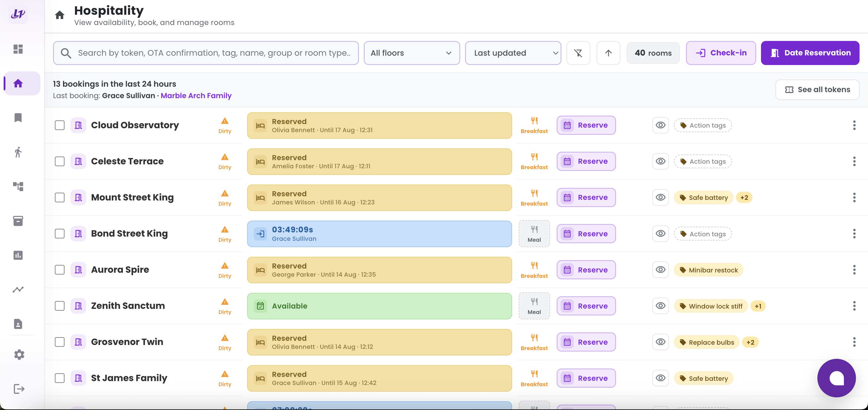The width and height of the screenshot is (868, 410).
Task: Open the hierarchy tree icon in sidebar
Action: pos(18,186)
